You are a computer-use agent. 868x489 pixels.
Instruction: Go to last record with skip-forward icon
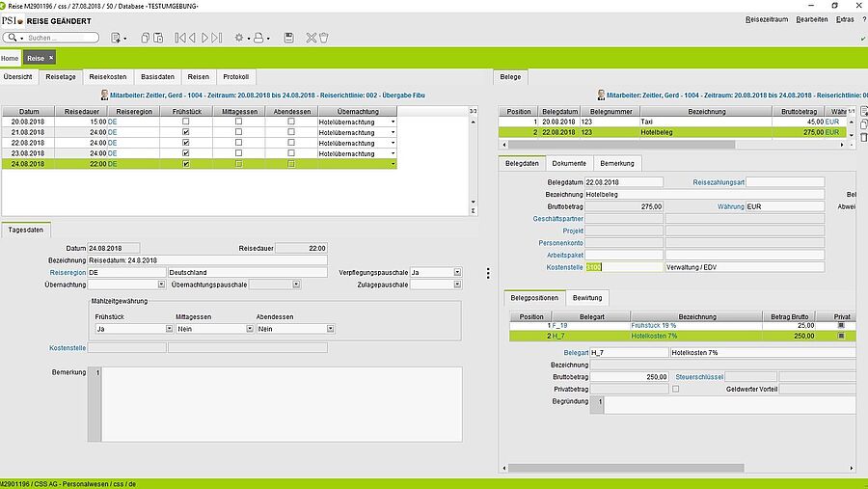coord(217,38)
